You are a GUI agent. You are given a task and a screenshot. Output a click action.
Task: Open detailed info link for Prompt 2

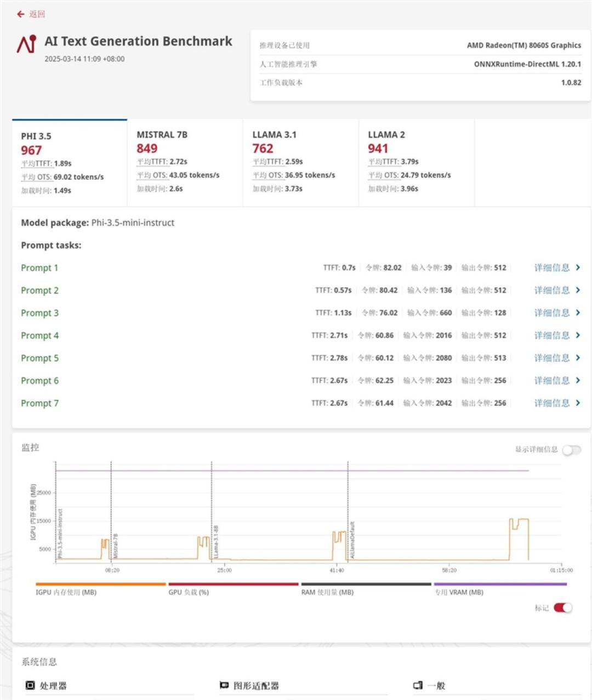coord(552,290)
